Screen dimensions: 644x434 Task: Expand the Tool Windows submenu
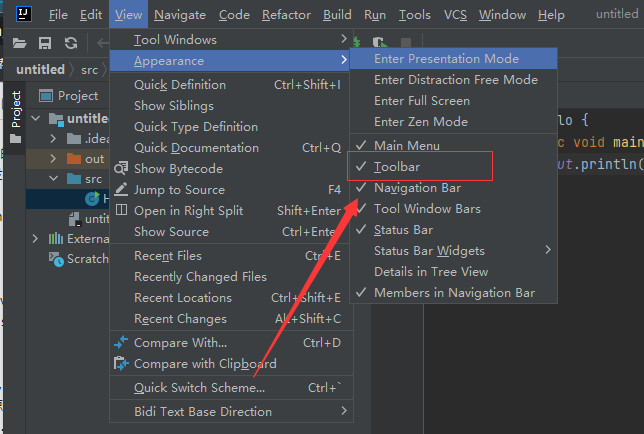(230, 39)
